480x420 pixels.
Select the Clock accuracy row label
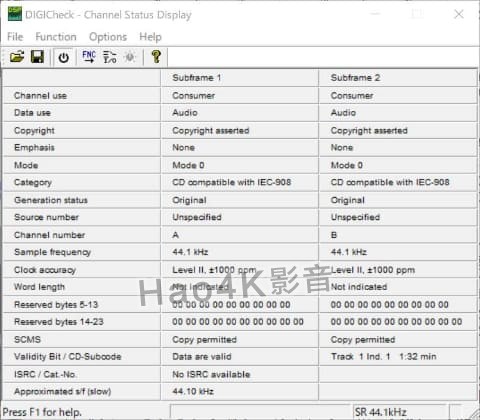[x=45, y=270]
